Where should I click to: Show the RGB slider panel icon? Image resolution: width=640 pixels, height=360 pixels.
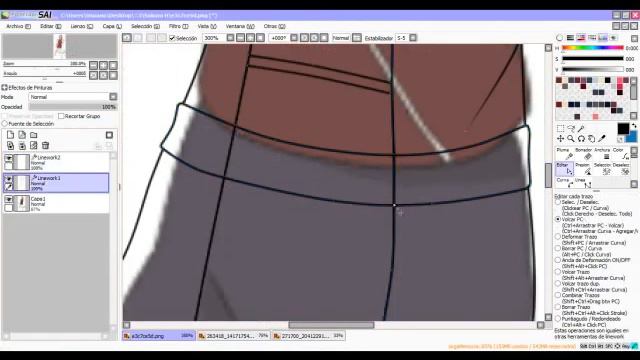point(570,38)
